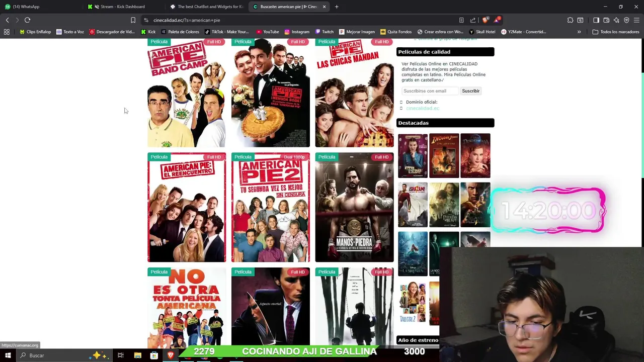Click the Suscribirse con email field
This screenshot has height=362, width=644.
click(x=430, y=91)
